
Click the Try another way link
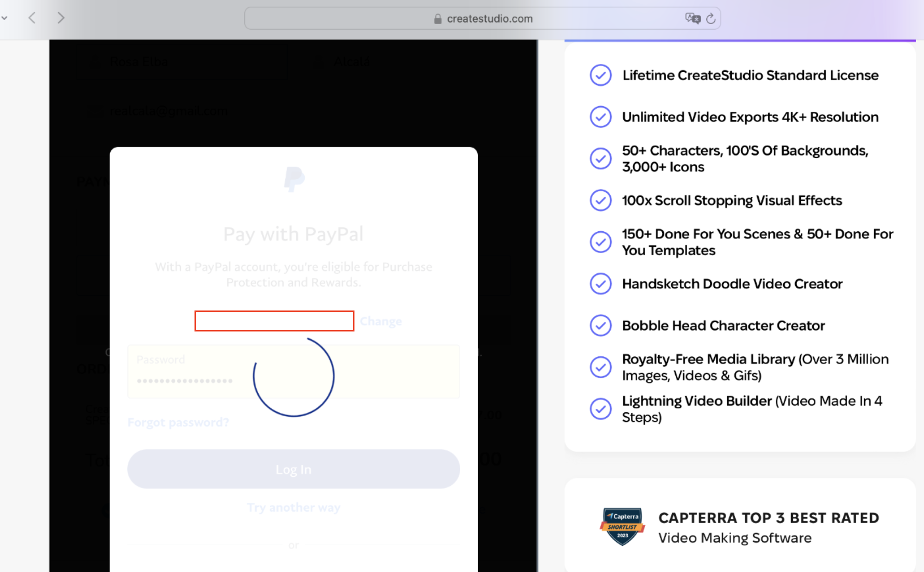click(294, 507)
